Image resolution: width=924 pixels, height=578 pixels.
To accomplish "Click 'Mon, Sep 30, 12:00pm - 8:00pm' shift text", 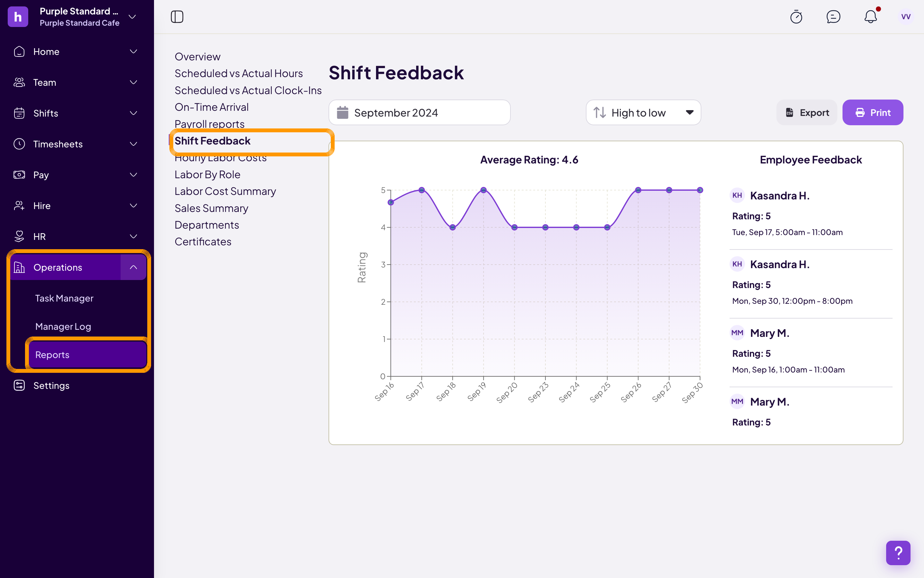I will tap(792, 301).
